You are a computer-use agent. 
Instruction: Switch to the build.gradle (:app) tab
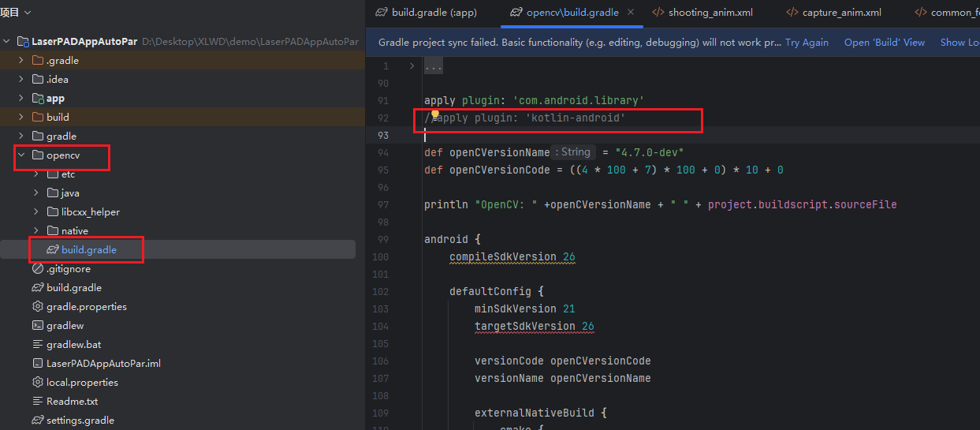pos(426,13)
